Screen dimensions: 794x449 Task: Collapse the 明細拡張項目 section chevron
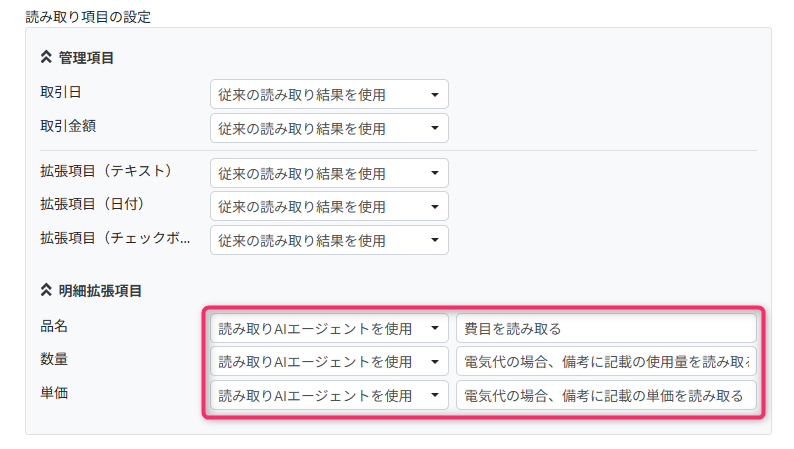(x=45, y=291)
